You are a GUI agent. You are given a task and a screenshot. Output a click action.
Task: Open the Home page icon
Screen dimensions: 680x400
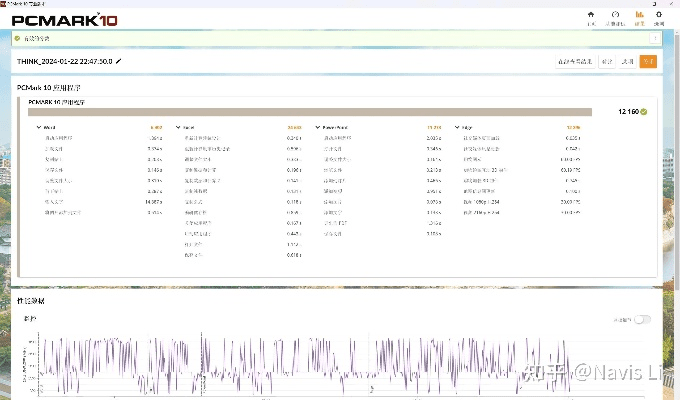click(591, 16)
